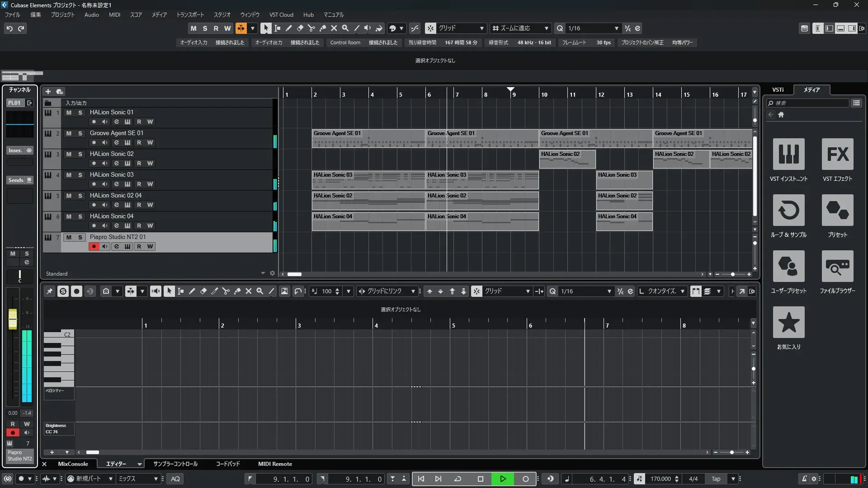Screen dimensions: 868x488
Task: Open the Loops & Samples tile
Action: [x=788, y=210]
